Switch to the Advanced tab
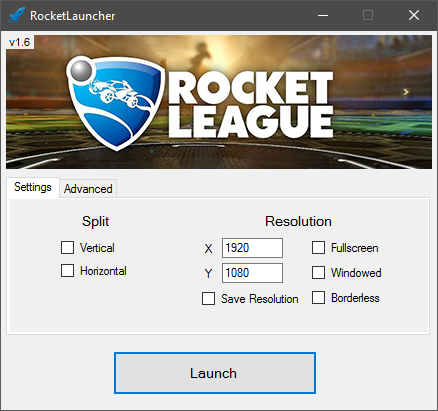 [88, 189]
